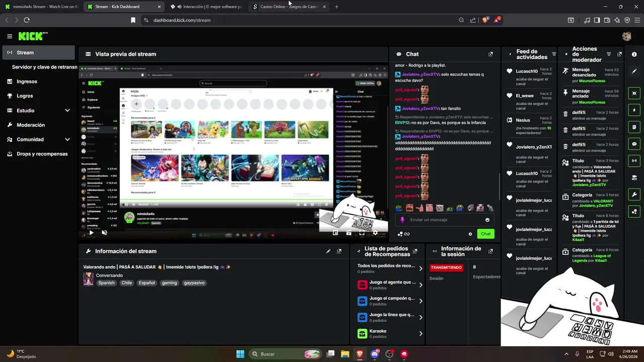Open the hamburger sidebar menu
The height and width of the screenshot is (362, 644).
coord(10,36)
